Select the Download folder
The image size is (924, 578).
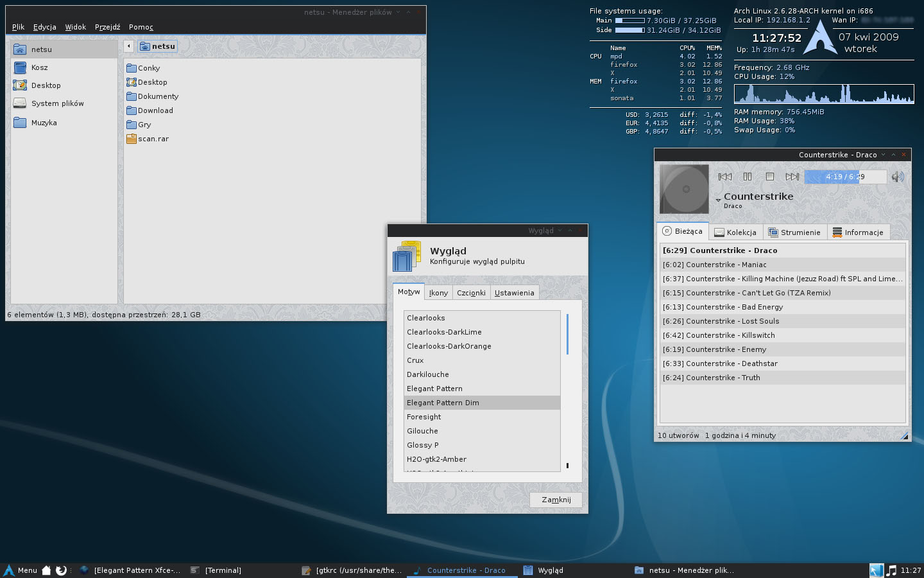coord(150,110)
